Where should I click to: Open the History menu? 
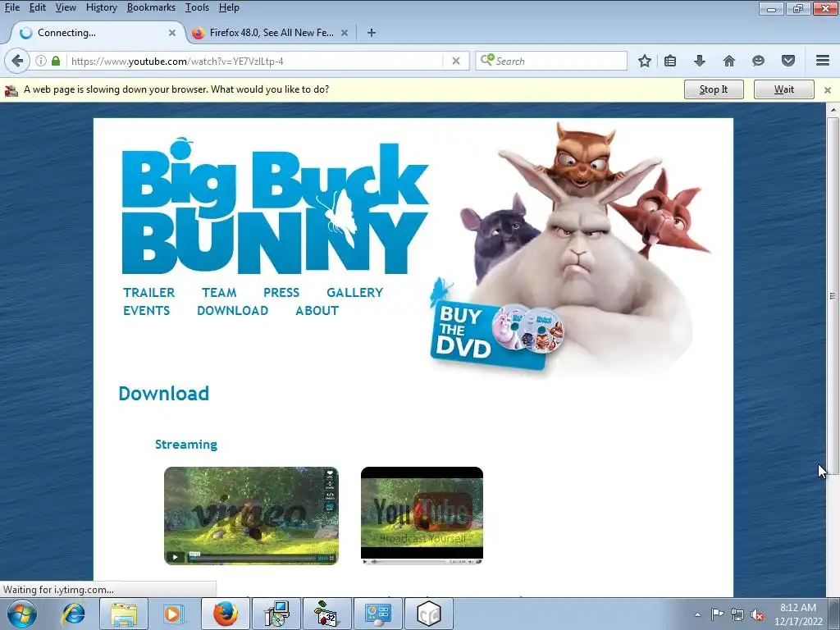pos(101,7)
